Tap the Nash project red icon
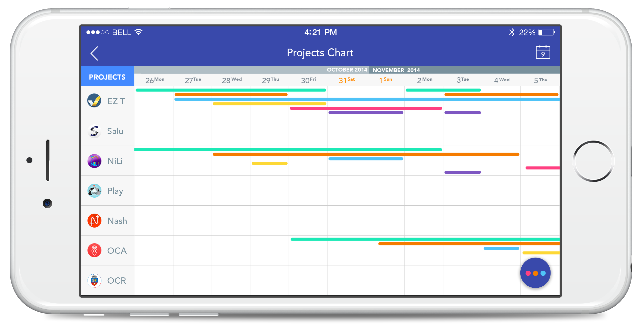644x330 pixels. click(94, 221)
